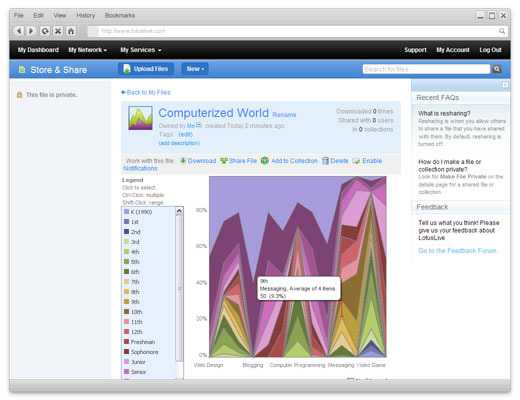520x400 pixels.
Task: Click the add description link
Action: (179, 143)
